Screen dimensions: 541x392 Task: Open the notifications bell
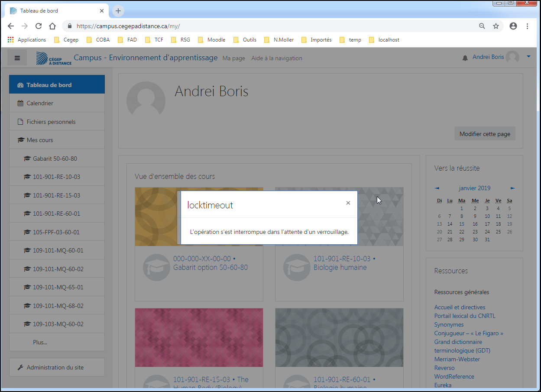[465, 58]
